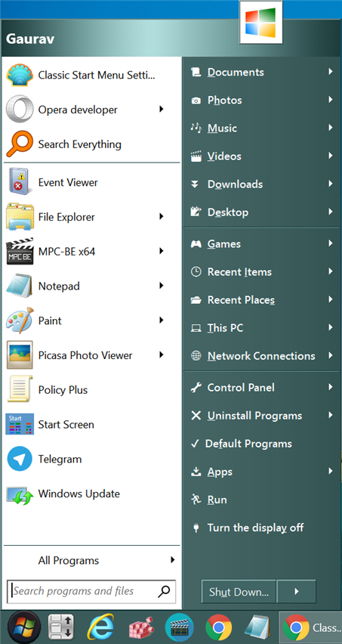Launch Event Viewer icon
The height and width of the screenshot is (644, 342).
click(x=20, y=182)
